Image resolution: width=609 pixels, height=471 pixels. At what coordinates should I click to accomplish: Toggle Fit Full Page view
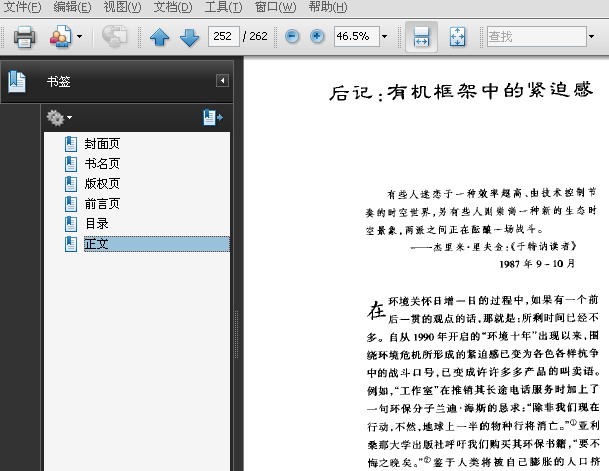click(456, 37)
